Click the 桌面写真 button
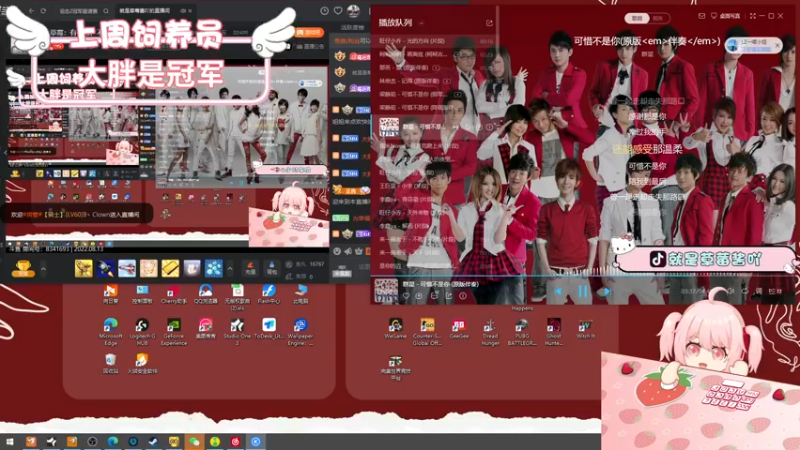Viewport: 800px width, 450px height. click(726, 16)
